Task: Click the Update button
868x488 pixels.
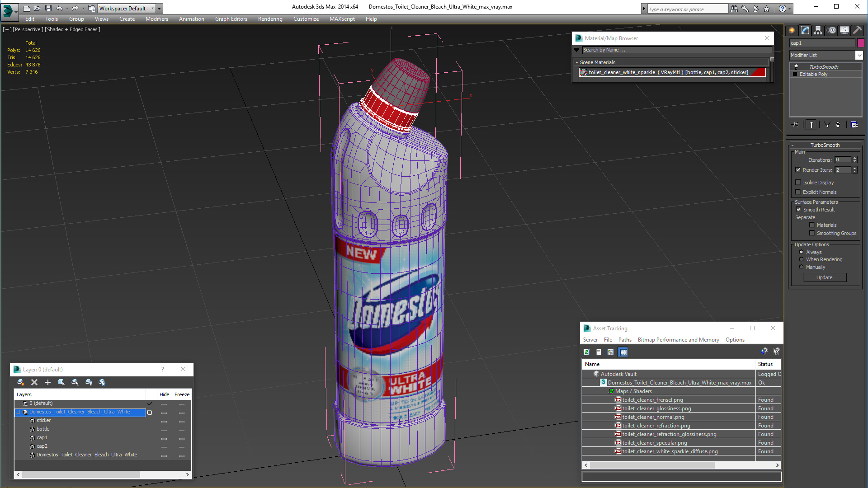Action: click(x=824, y=277)
